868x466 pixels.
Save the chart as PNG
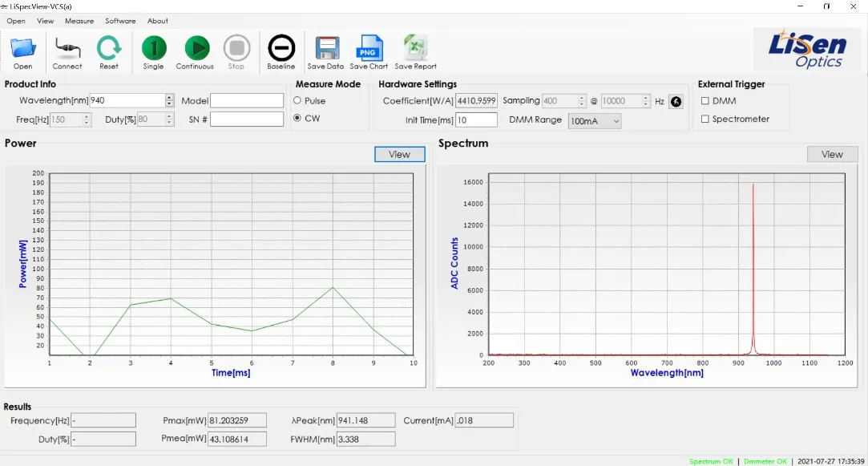click(369, 49)
